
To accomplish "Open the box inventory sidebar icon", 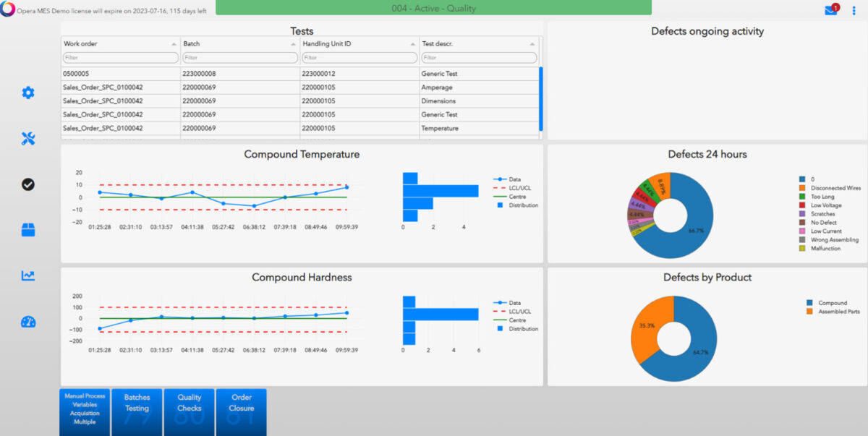I will coord(28,230).
